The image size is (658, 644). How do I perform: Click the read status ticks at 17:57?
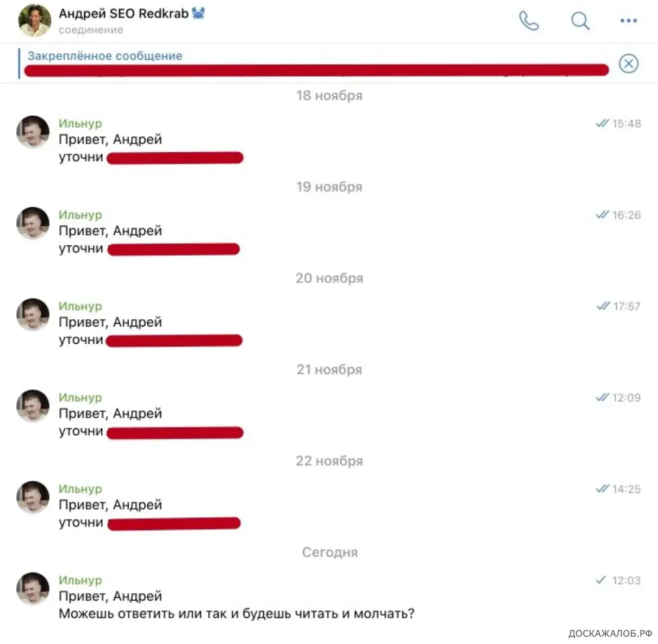[603, 306]
